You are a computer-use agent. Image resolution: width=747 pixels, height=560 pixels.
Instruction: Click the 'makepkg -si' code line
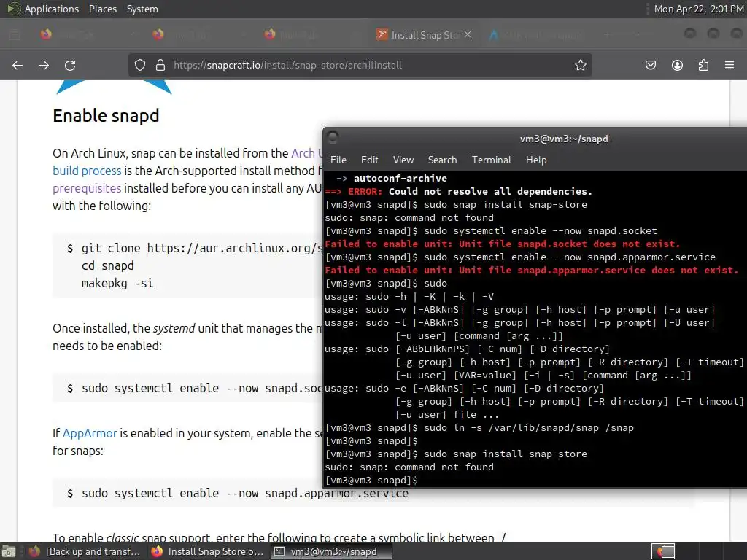117,284
